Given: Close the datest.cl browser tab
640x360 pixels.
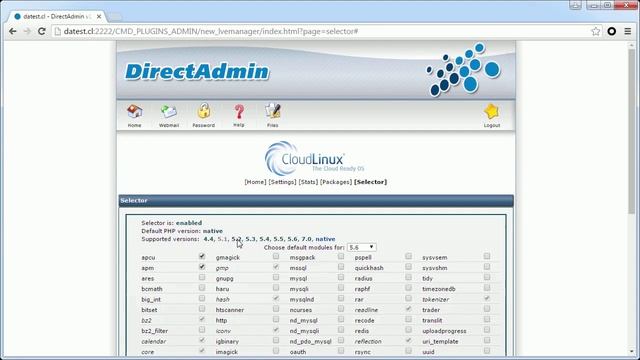Looking at the screenshot, I should coord(99,17).
